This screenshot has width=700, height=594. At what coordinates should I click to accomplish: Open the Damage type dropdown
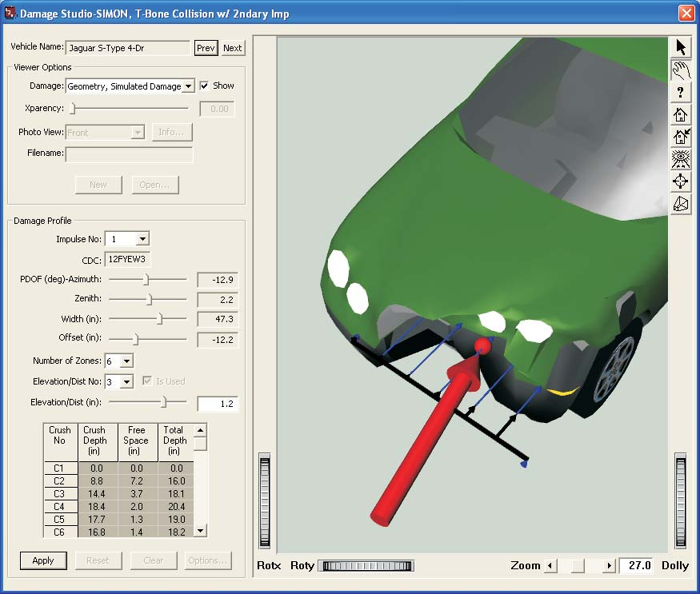(x=189, y=86)
